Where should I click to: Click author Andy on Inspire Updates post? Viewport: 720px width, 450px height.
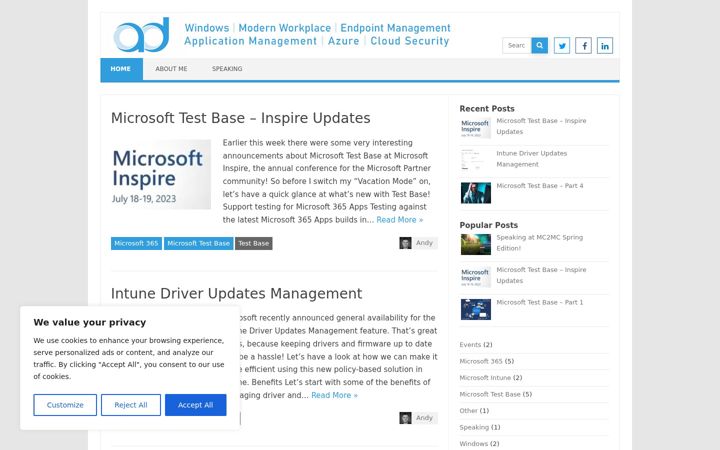(x=424, y=243)
